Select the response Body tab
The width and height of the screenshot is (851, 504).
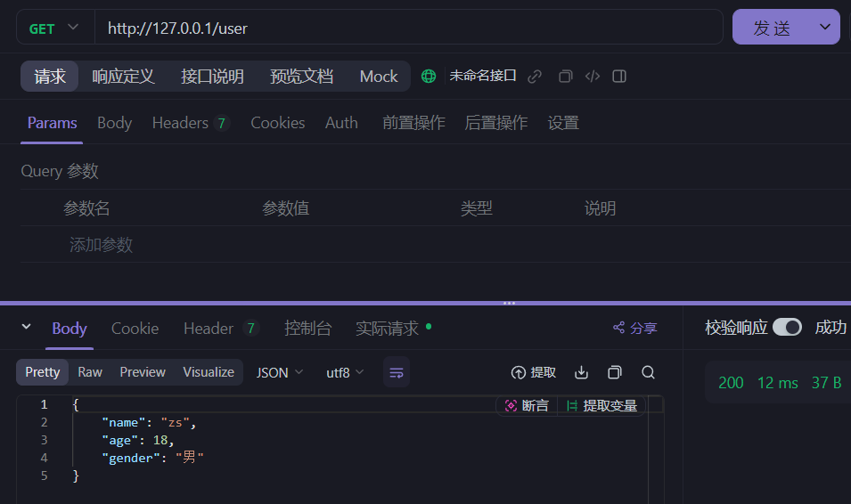point(70,329)
